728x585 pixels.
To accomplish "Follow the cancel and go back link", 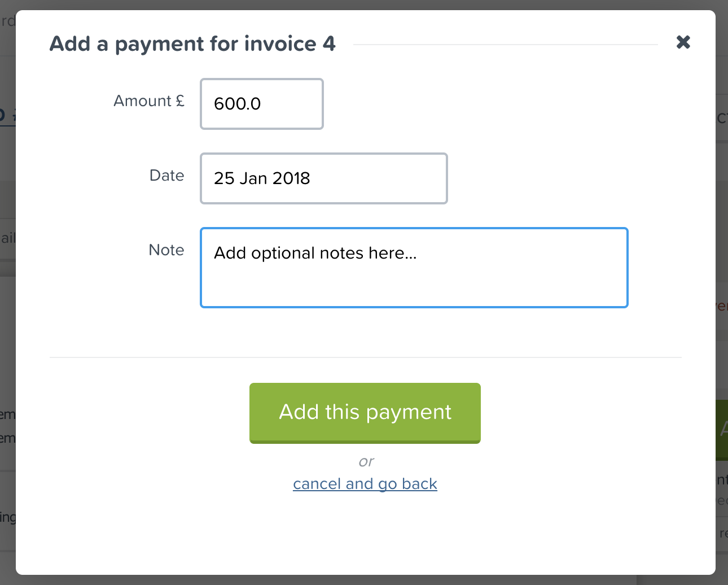I will tap(365, 483).
